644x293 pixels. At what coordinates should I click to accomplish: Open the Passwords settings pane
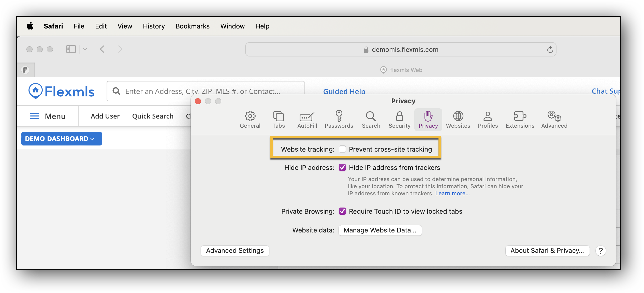pyautogui.click(x=339, y=120)
